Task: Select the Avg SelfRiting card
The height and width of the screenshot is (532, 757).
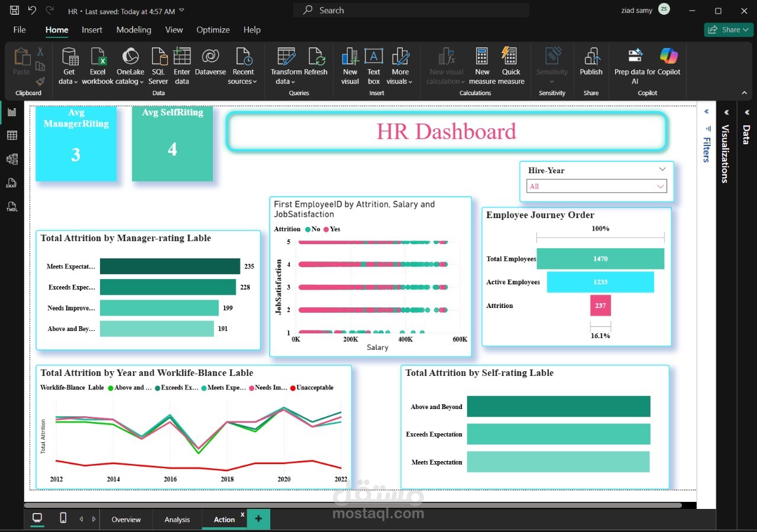Action: coord(172,144)
